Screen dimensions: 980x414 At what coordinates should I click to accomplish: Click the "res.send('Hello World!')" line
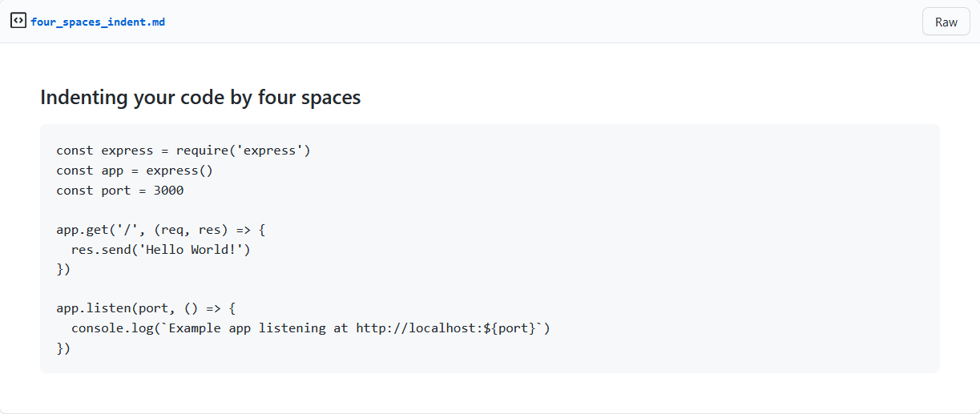click(x=161, y=250)
